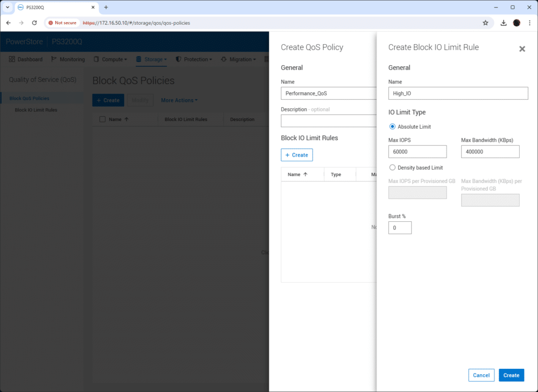Click the browser back arrow
The image size is (538, 392).
tap(8, 23)
